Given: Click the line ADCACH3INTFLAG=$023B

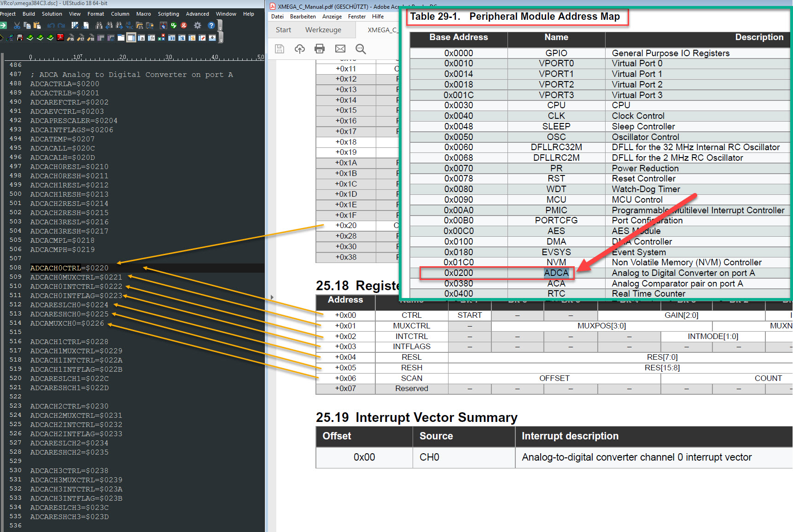Looking at the screenshot, I should point(76,498).
